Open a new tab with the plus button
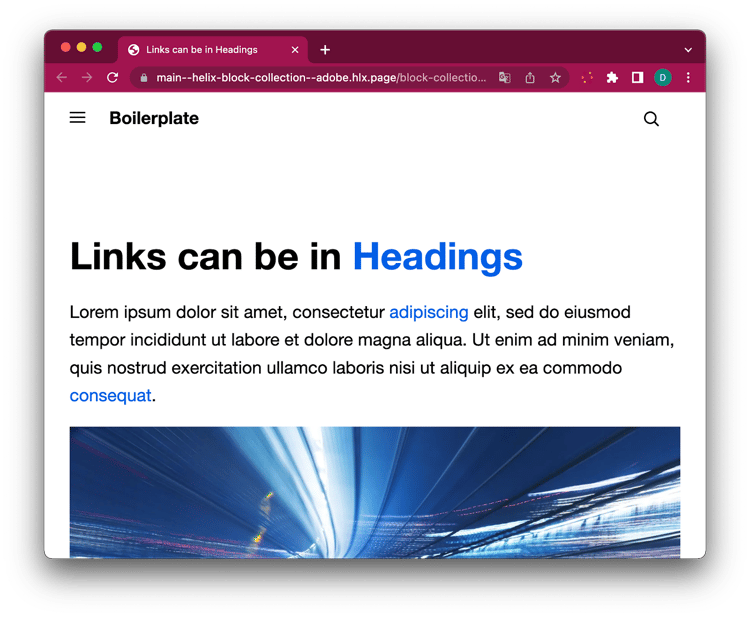750x617 pixels. coord(325,50)
